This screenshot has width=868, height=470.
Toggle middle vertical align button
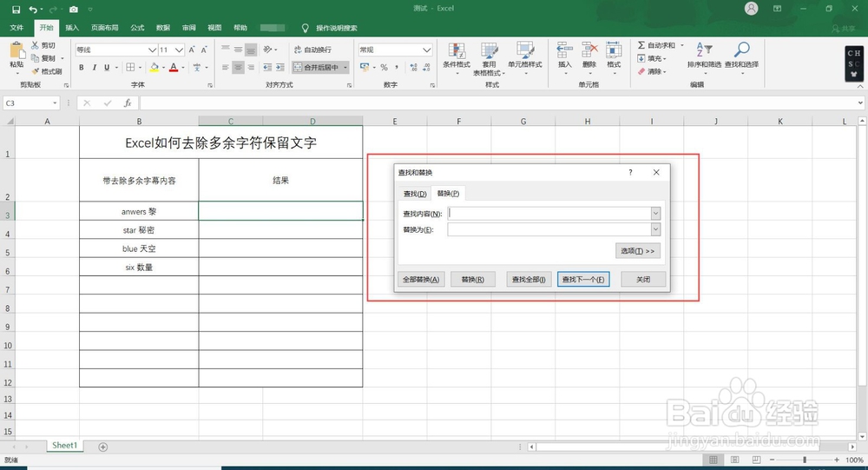click(x=238, y=50)
